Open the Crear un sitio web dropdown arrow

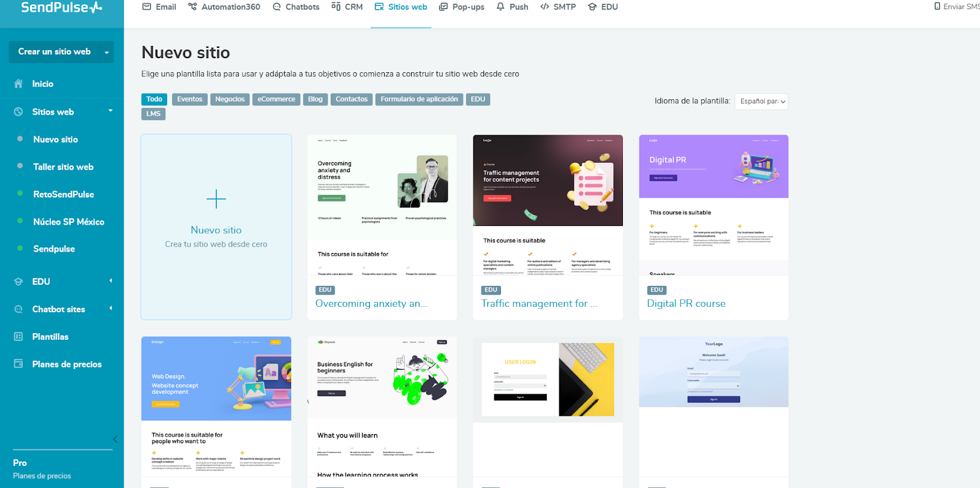(x=107, y=52)
